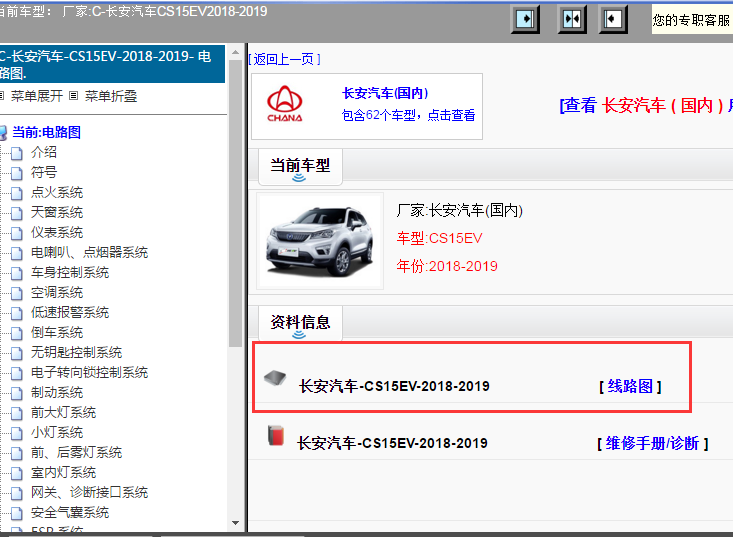Click the page icon next to 安全气囊系统
The height and width of the screenshot is (537, 733).
pyautogui.click(x=16, y=513)
